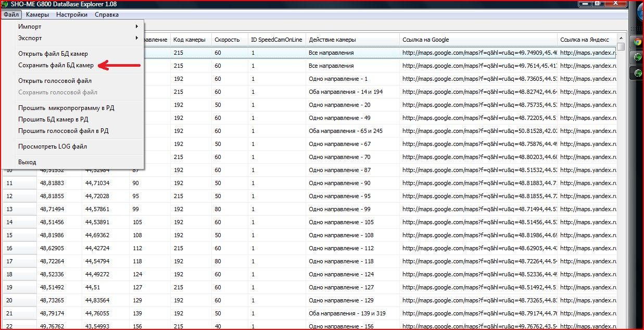Click the SHO-ME app icon in title bar
The height and width of the screenshot is (330, 644).
tap(5, 4)
